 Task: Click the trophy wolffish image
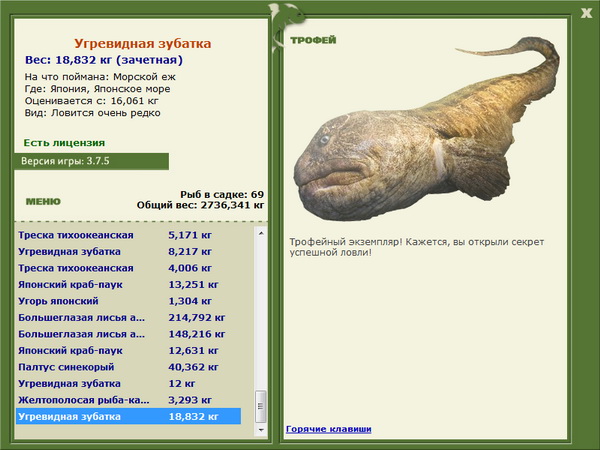click(426, 129)
